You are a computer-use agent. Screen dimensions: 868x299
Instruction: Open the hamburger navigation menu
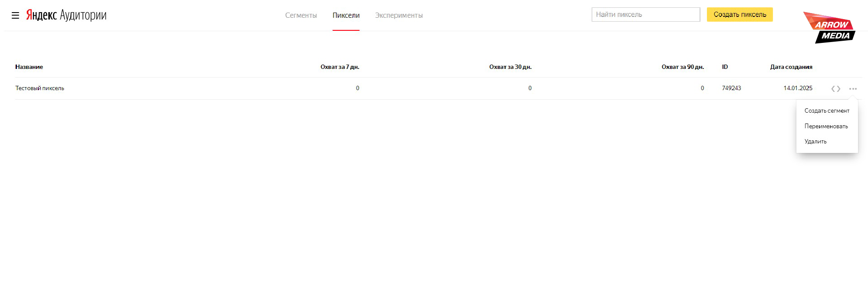pyautogui.click(x=15, y=16)
